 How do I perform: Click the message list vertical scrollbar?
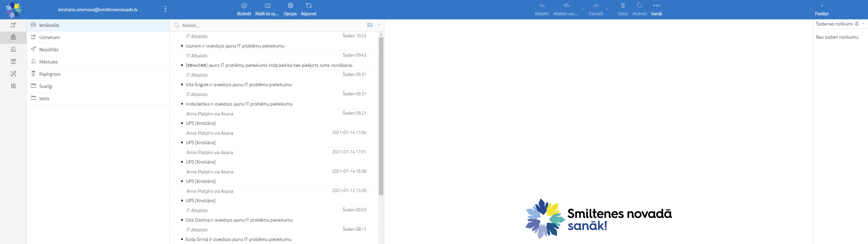click(x=381, y=116)
